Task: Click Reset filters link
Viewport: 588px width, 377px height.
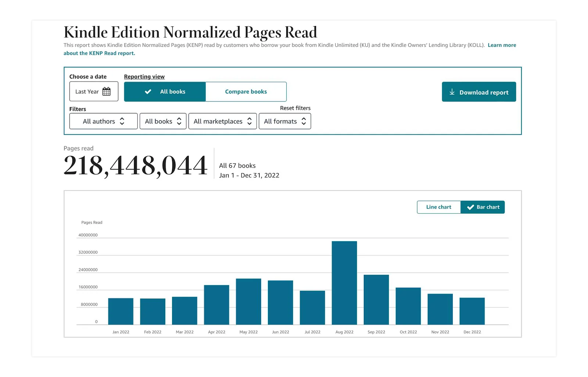Action: (x=295, y=108)
